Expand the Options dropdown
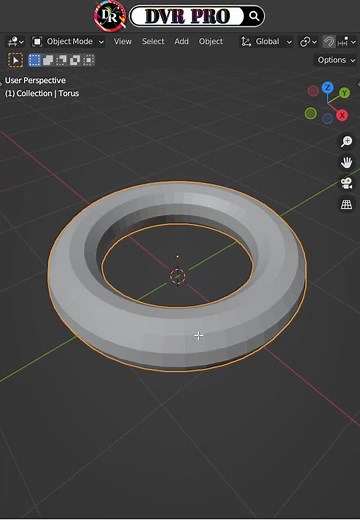 336,60
